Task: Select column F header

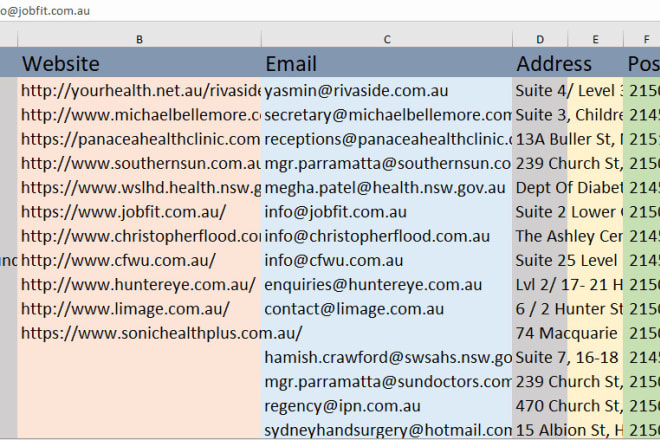Action: tap(642, 40)
